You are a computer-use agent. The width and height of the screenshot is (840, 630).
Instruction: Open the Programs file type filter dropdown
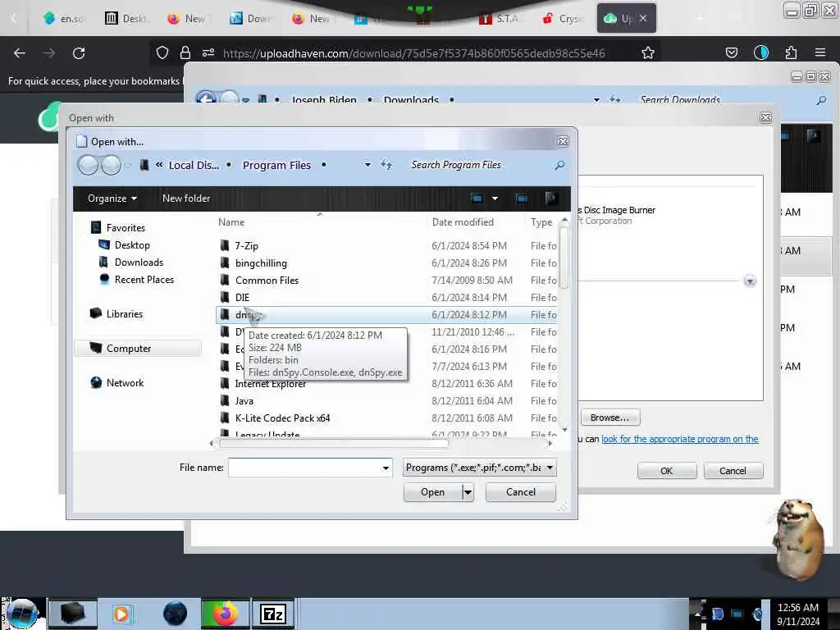click(x=479, y=468)
